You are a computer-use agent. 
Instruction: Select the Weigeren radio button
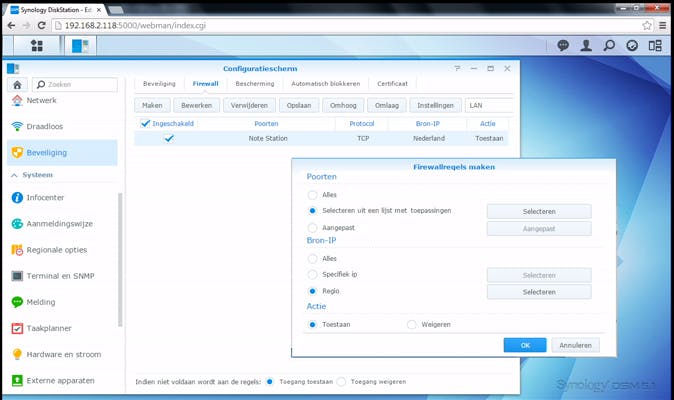pyautogui.click(x=412, y=325)
